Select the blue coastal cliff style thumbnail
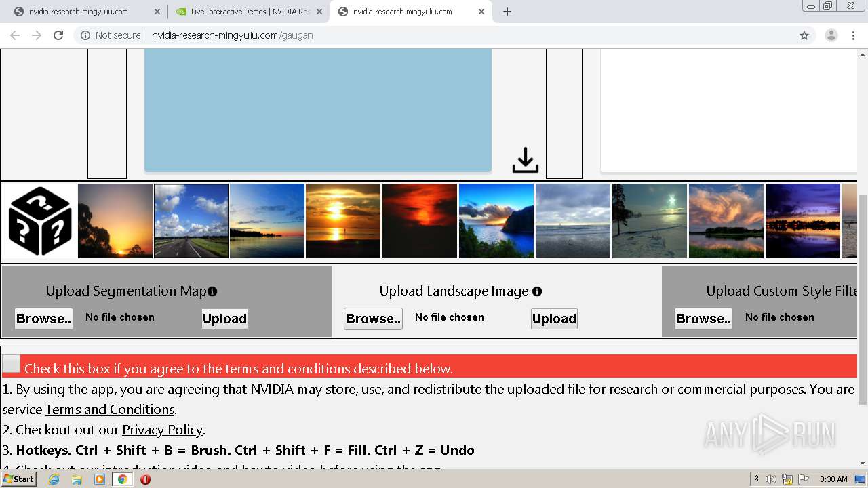 (496, 221)
